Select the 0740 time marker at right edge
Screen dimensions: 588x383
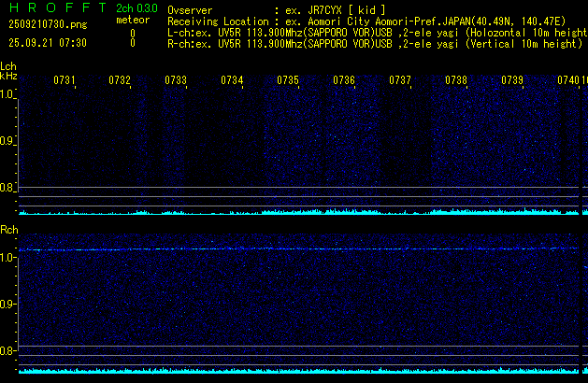click(x=568, y=81)
